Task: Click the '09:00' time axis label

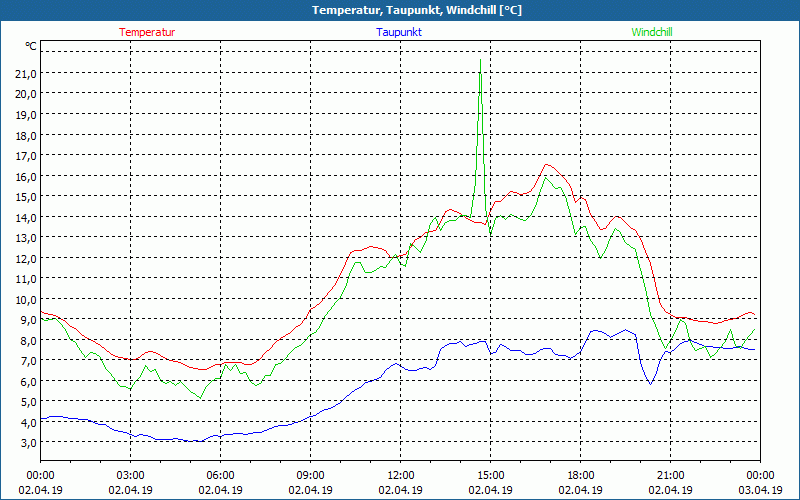Action: (x=310, y=476)
